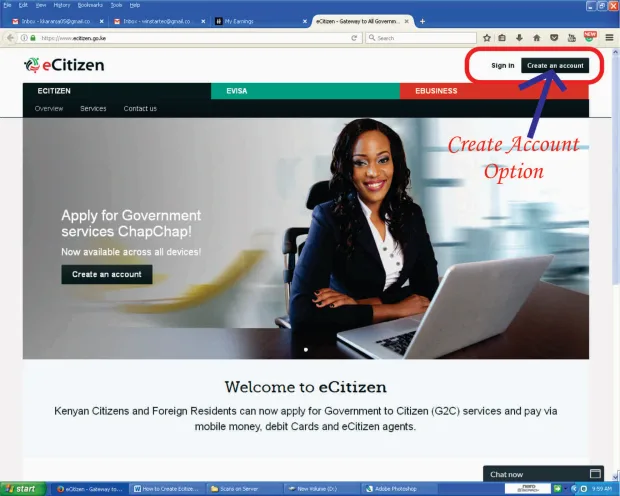Screen dimensions: 620x496
Task: Open Scans on Server folder in taskbar
Action: 245,489
